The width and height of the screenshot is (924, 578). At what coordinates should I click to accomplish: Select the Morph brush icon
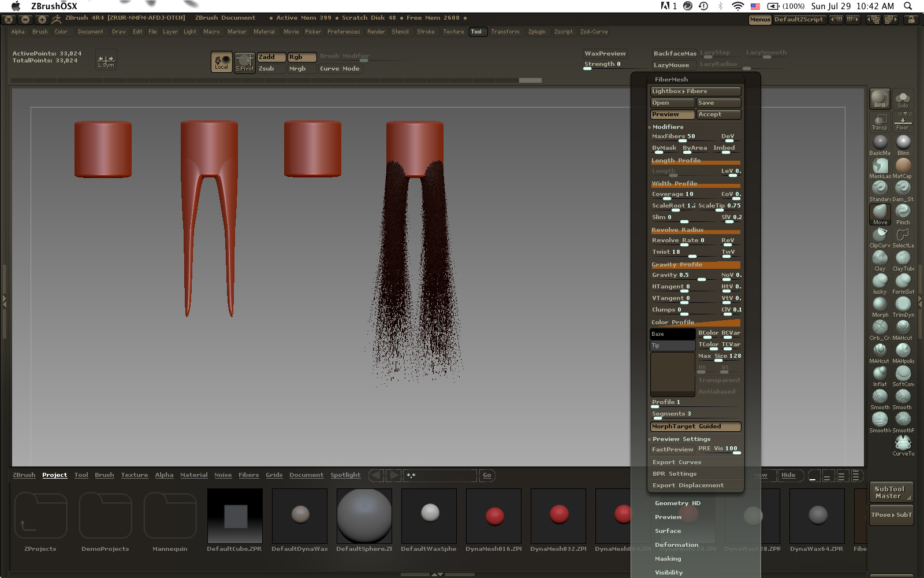880,307
